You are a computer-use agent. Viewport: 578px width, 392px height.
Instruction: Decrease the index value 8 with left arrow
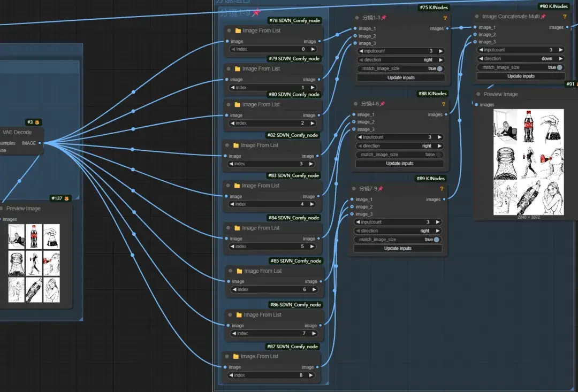(x=231, y=375)
